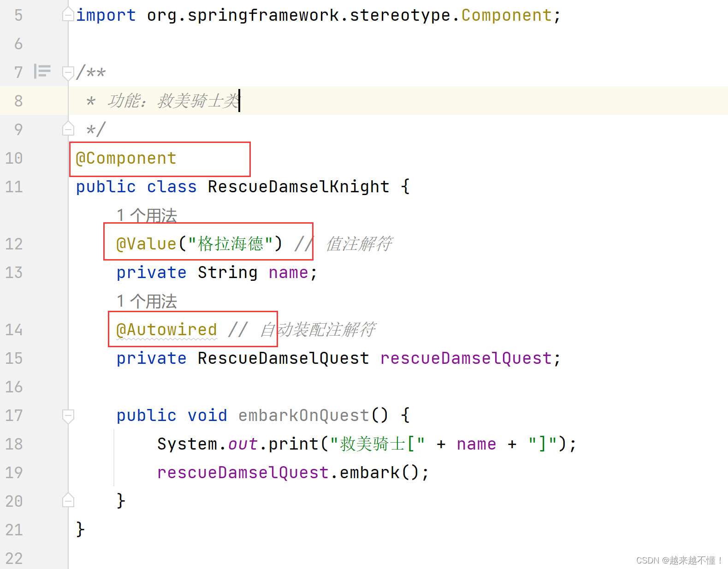Click the RescueDamselQuest type on line 15

(x=283, y=358)
